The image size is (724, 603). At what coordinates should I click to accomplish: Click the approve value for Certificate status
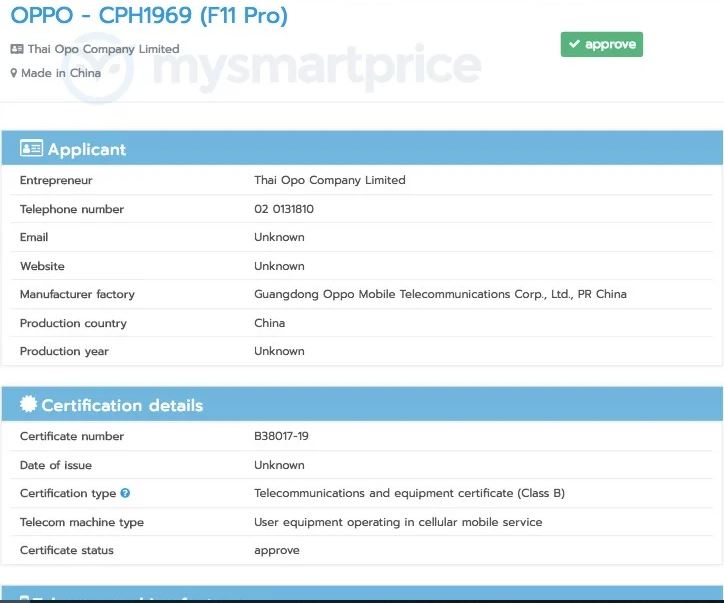(277, 551)
